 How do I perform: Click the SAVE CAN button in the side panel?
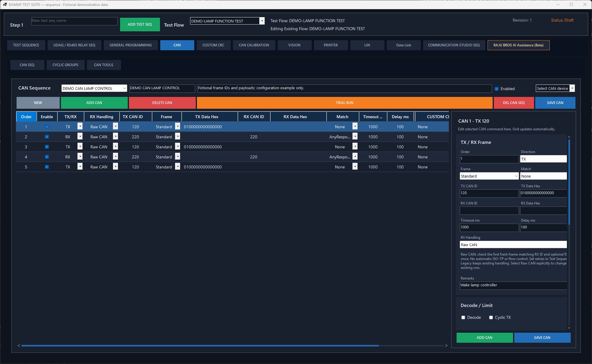click(x=542, y=338)
